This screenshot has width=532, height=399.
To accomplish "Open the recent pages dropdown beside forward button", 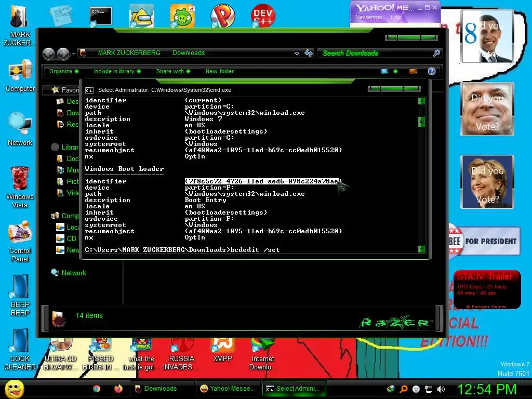I will (73, 54).
